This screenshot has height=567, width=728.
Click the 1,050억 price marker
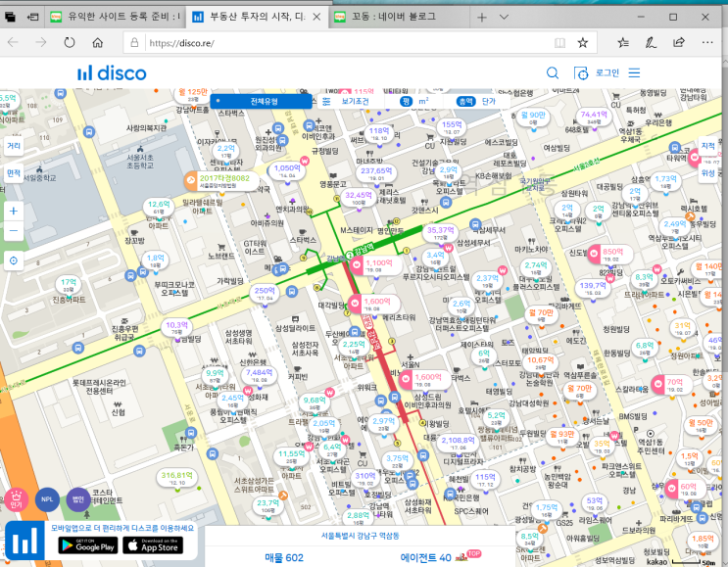[288, 170]
